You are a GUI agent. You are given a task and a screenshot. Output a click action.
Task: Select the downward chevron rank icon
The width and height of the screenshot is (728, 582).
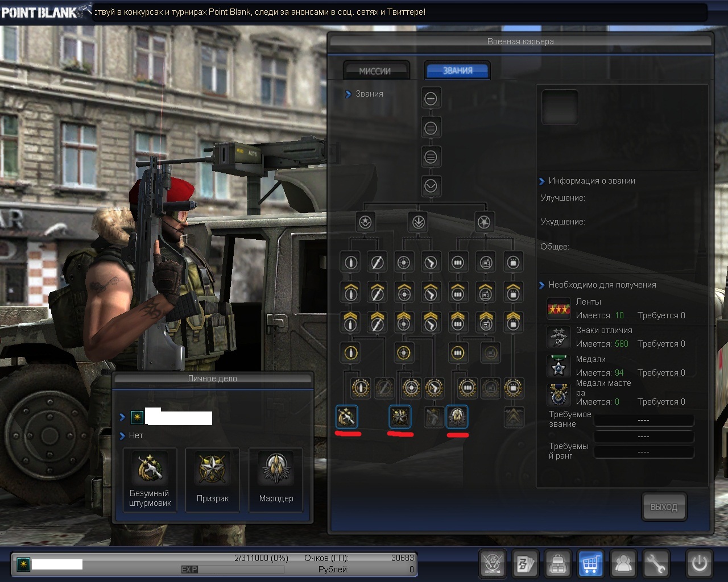click(431, 185)
